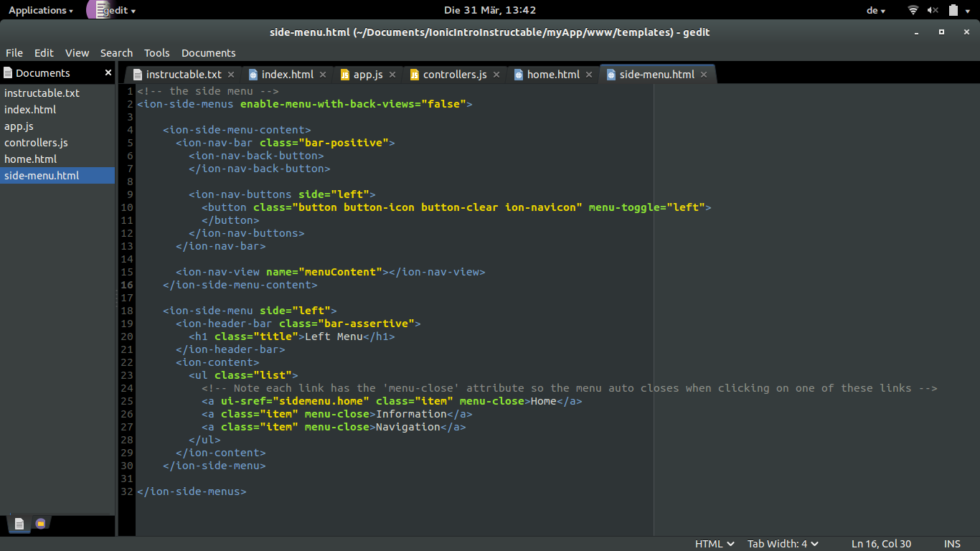Toggle the INS insert mode indicator
The height and width of the screenshot is (551, 980).
point(952,544)
